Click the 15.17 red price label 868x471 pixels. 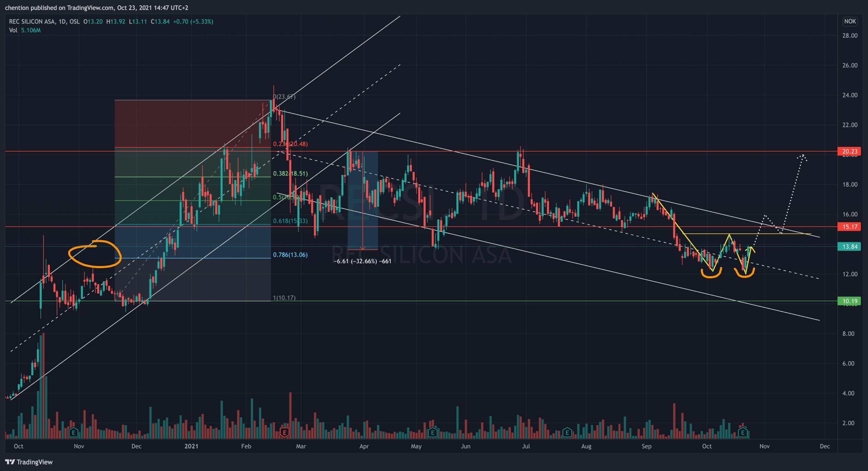point(850,227)
